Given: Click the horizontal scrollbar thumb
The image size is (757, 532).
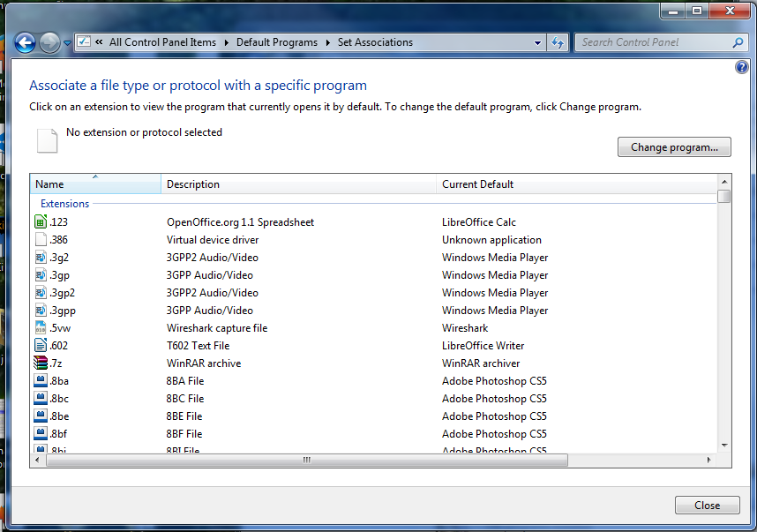Looking at the screenshot, I should tap(306, 460).
